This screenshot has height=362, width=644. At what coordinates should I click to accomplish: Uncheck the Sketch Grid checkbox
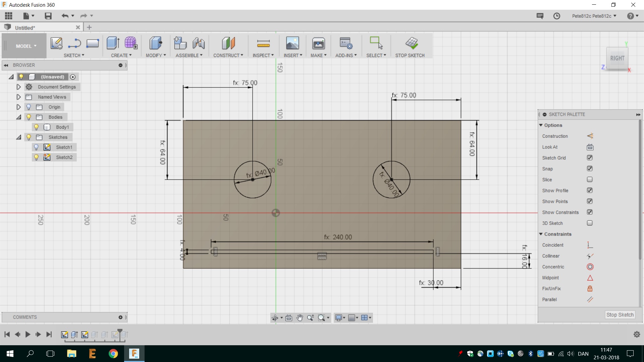click(x=590, y=158)
